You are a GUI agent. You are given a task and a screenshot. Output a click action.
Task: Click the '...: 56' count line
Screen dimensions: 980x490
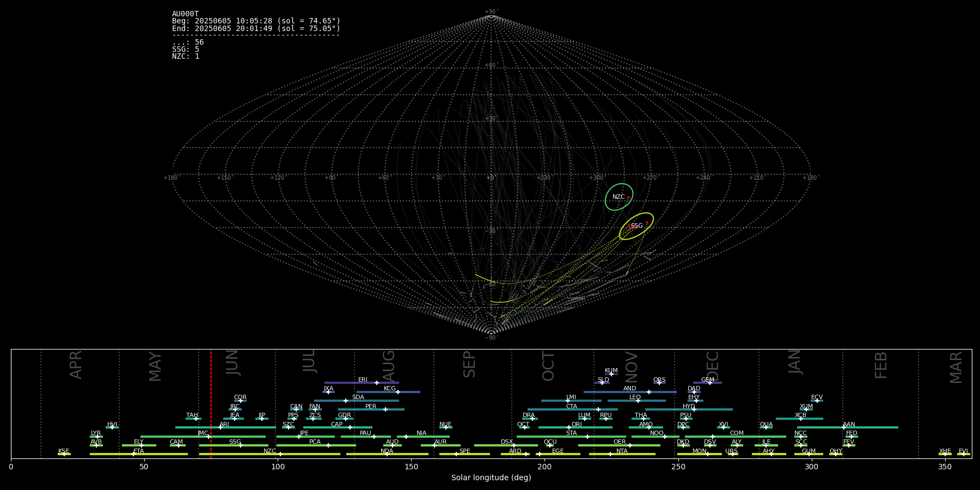[188, 42]
